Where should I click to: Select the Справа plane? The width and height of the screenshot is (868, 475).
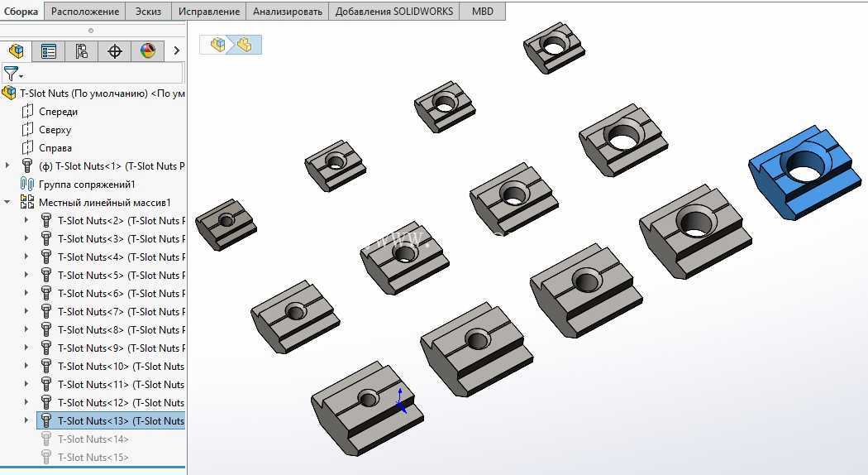tap(55, 148)
